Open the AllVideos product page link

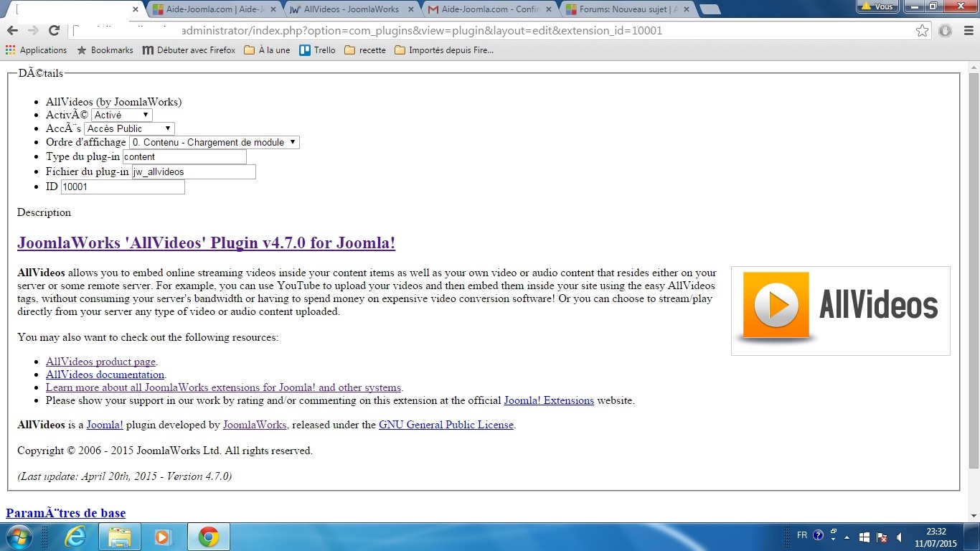[x=100, y=362]
